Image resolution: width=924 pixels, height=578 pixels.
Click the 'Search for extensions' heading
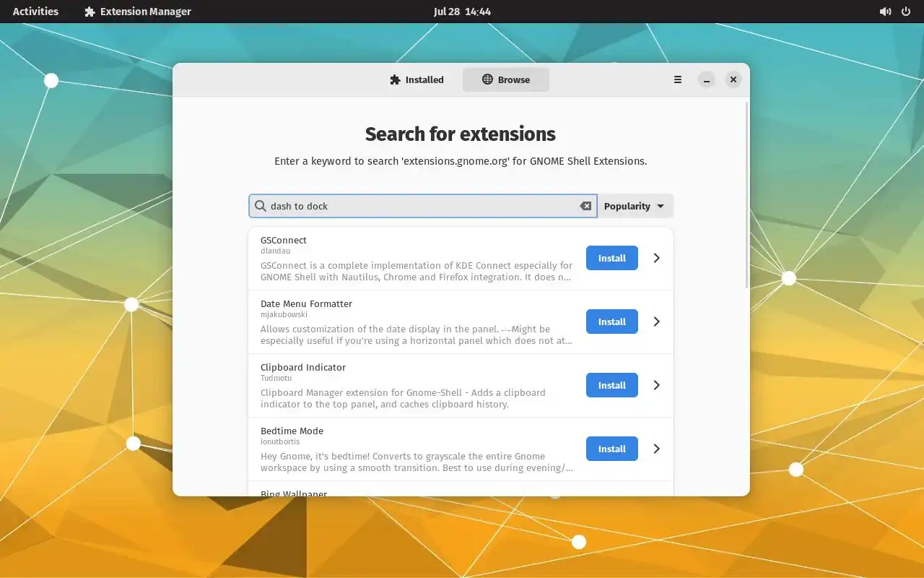(461, 134)
